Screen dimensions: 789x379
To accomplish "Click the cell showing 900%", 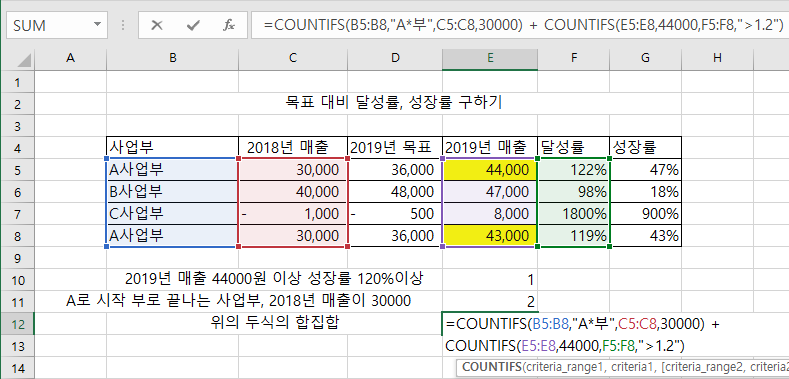I will [x=646, y=214].
